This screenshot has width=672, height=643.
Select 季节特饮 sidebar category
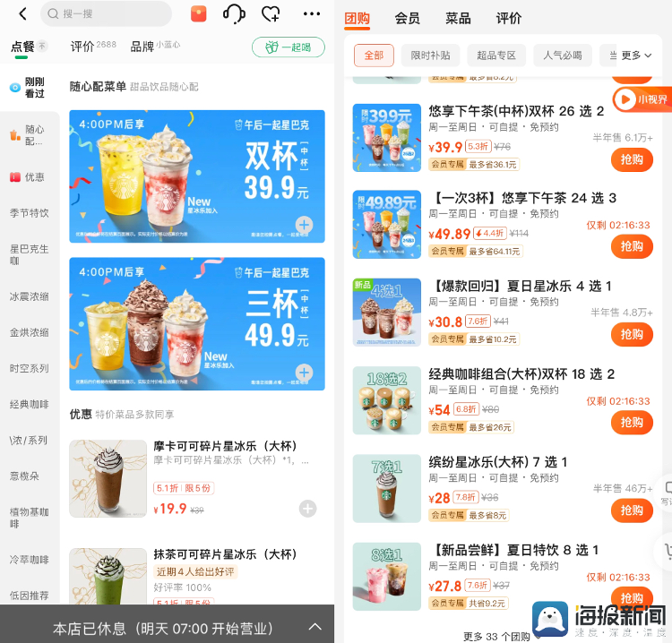click(x=30, y=213)
